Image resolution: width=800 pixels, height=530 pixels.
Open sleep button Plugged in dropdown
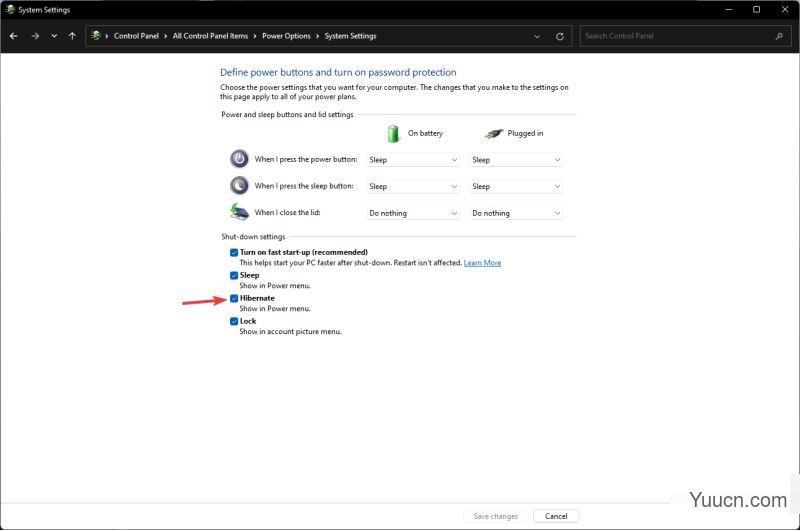tap(516, 186)
